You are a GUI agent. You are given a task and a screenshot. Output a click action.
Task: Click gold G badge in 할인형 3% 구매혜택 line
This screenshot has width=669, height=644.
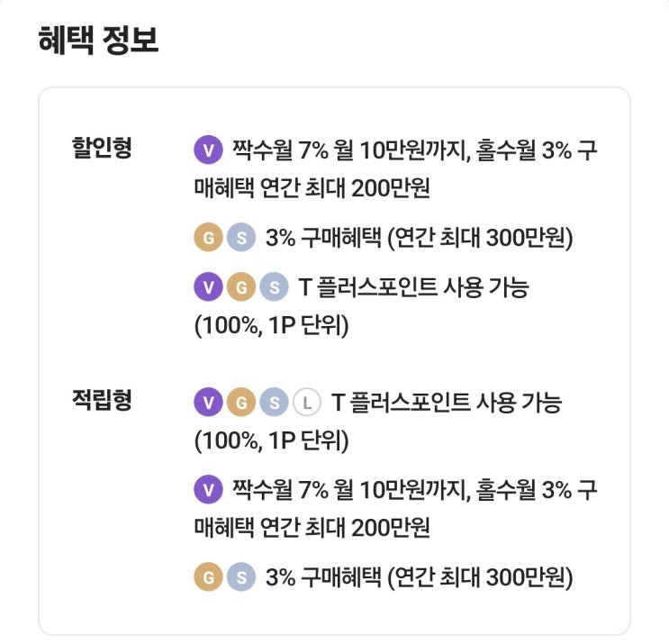tap(208, 238)
